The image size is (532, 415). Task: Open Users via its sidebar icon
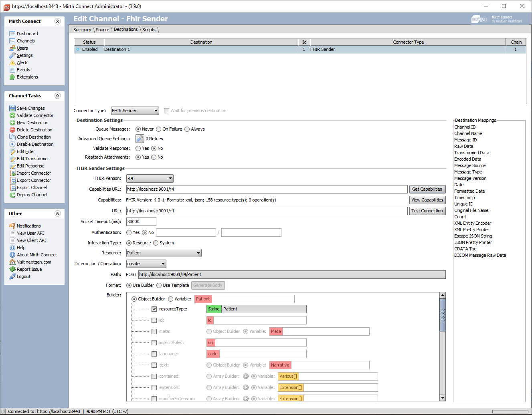pos(12,48)
